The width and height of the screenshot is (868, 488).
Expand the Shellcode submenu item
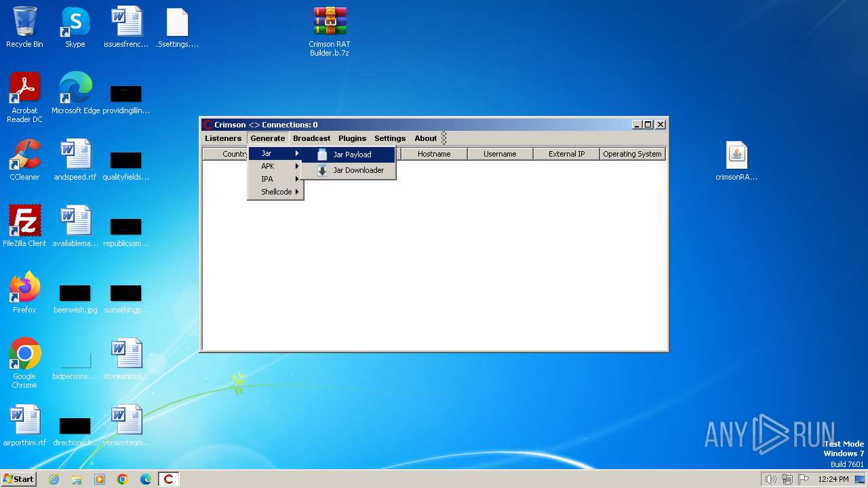click(275, 192)
